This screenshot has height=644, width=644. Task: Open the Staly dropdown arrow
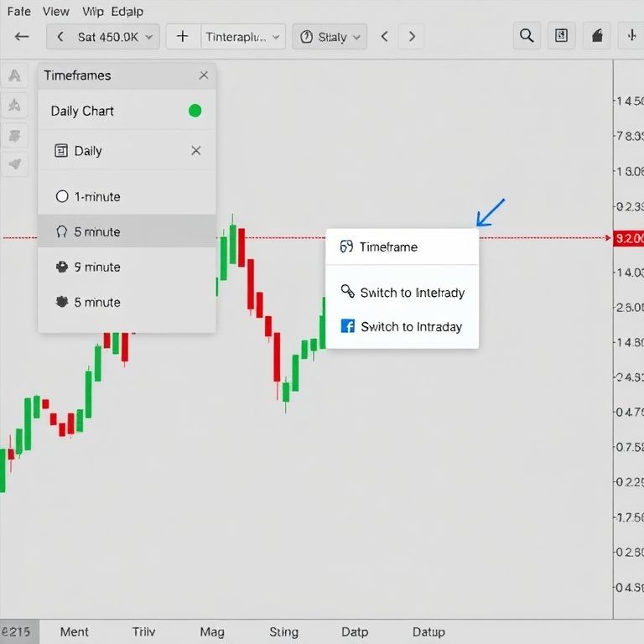pos(357,37)
